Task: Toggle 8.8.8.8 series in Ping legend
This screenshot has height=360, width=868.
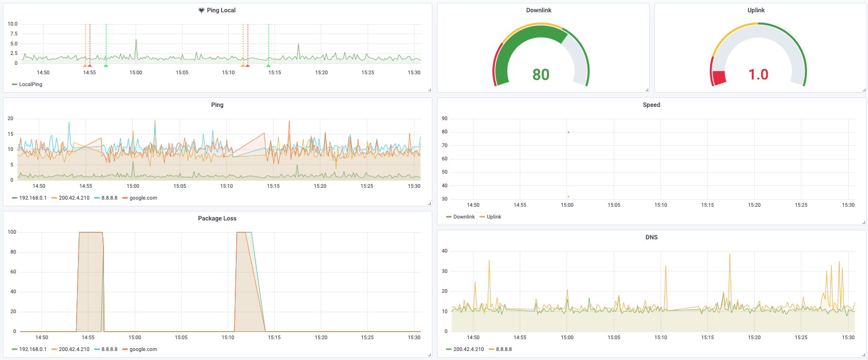Action: click(109, 198)
